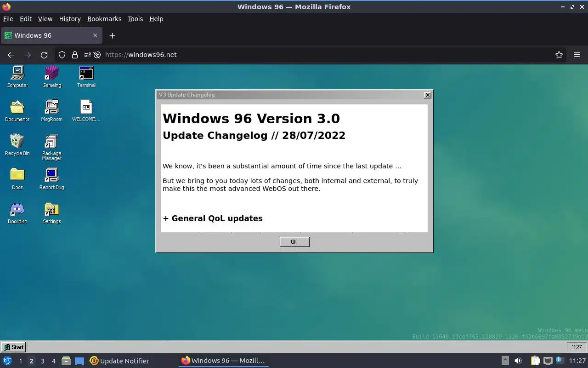Launch the Package Manager icon
This screenshot has width=588, height=368.
pos(51,147)
